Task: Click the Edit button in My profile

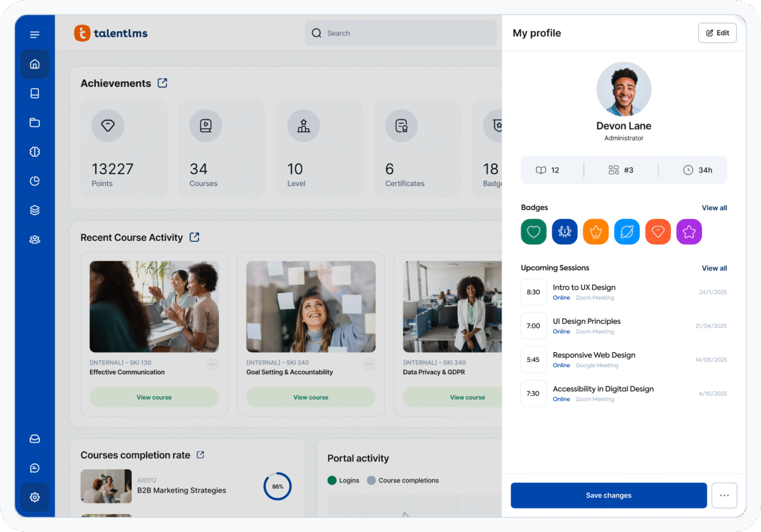Action: (x=717, y=33)
